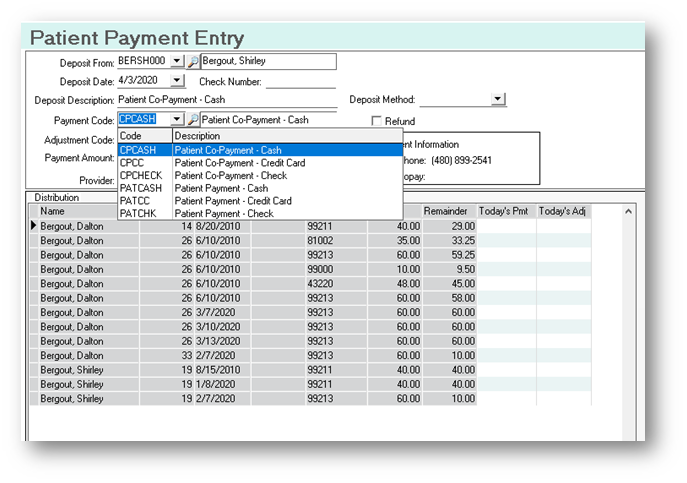687x483 pixels.
Task: Click the Today's Pmt column header
Action: coord(506,211)
